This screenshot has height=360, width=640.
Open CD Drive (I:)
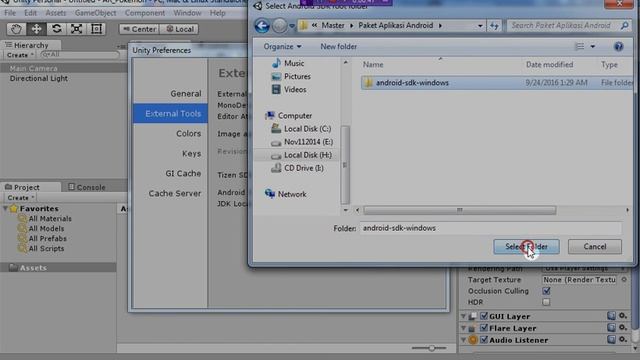pyautogui.click(x=304, y=168)
